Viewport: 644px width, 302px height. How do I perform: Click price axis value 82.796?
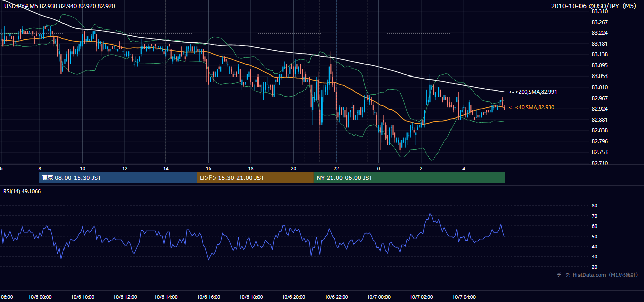[599, 141]
